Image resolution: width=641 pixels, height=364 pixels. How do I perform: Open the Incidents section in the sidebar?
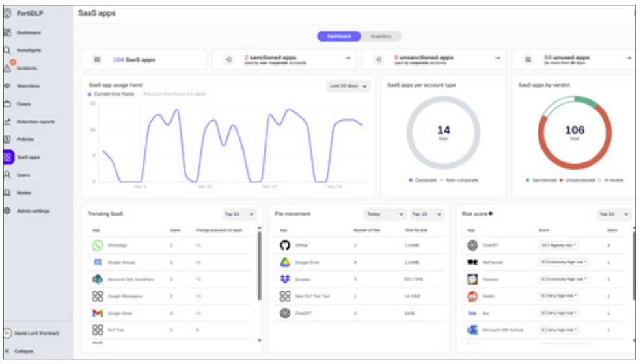[26, 68]
